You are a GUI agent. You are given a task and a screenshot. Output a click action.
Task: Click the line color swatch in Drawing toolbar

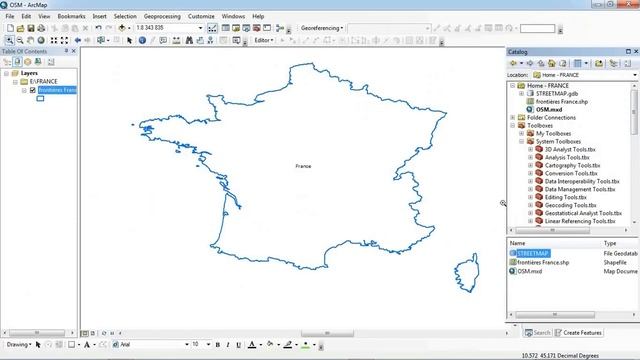pos(288,345)
